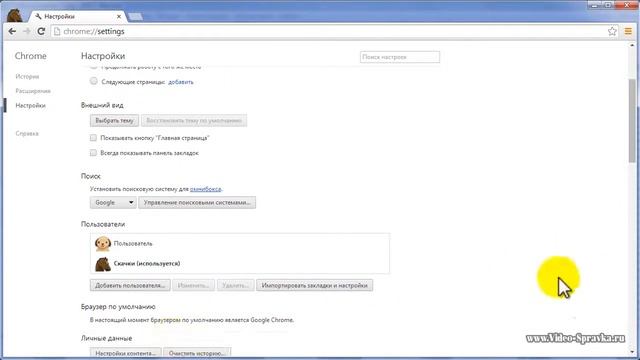Select the horse avatar of Скачки user
Viewport: 640px width, 360px height.
click(103, 264)
